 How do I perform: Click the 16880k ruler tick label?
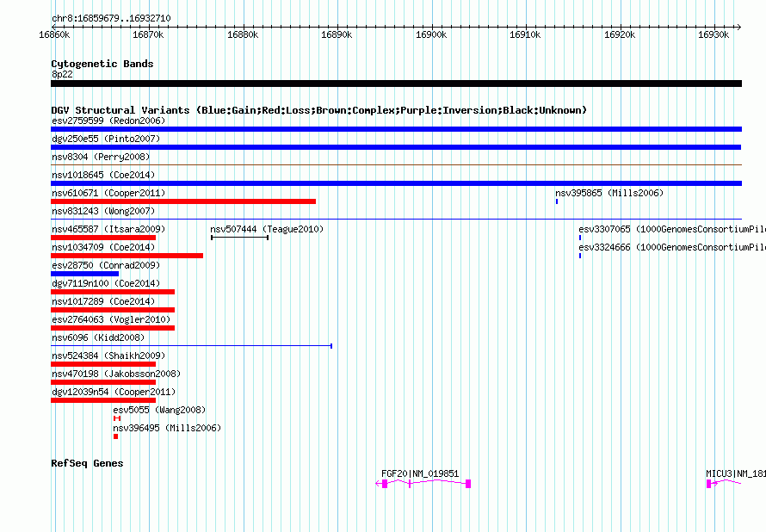tap(243, 35)
